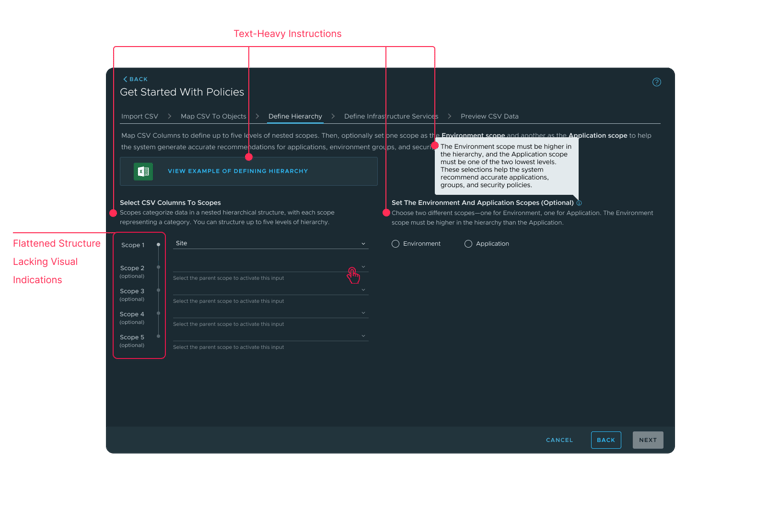Click the green Excel spreadsheet icon

tap(143, 171)
